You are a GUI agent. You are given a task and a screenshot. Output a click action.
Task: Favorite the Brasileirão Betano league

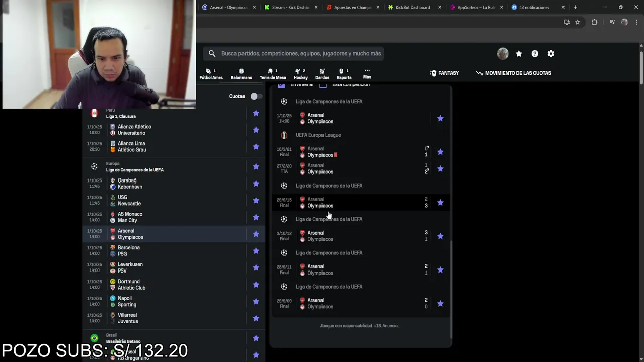click(x=256, y=338)
